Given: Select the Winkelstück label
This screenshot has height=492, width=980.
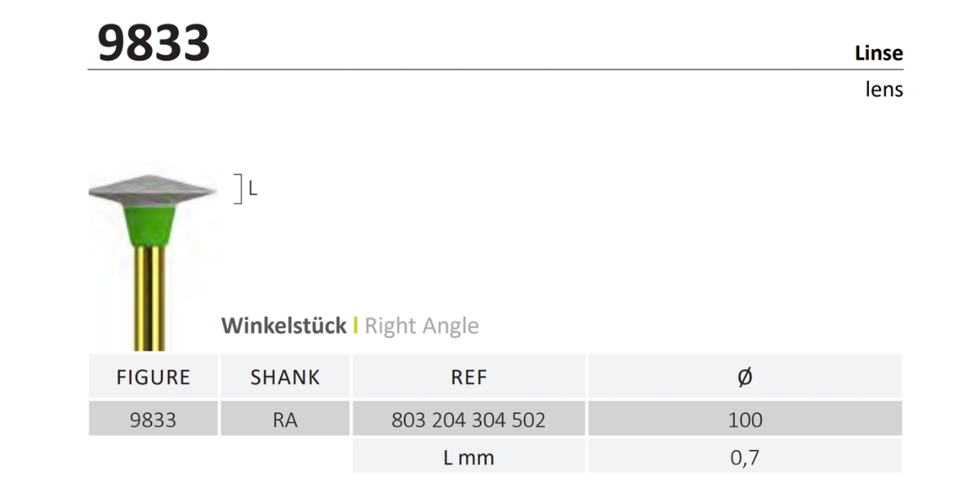Looking at the screenshot, I should (x=283, y=326).
